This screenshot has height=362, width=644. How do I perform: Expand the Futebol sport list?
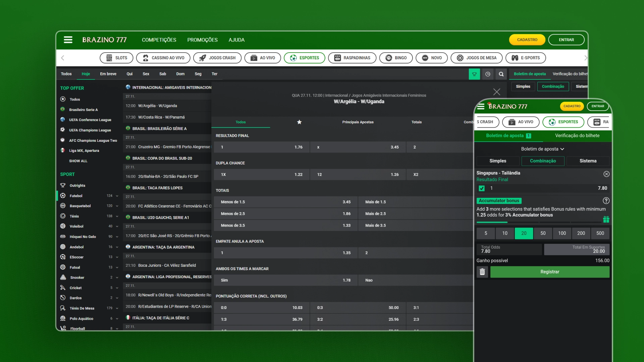(117, 196)
